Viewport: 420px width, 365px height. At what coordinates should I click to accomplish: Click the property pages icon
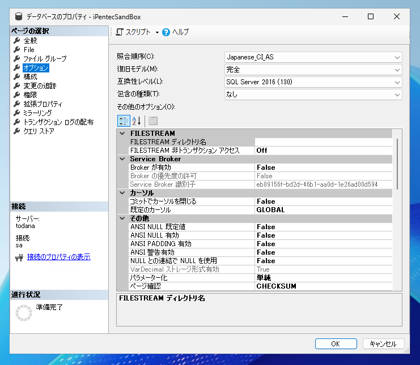(153, 121)
